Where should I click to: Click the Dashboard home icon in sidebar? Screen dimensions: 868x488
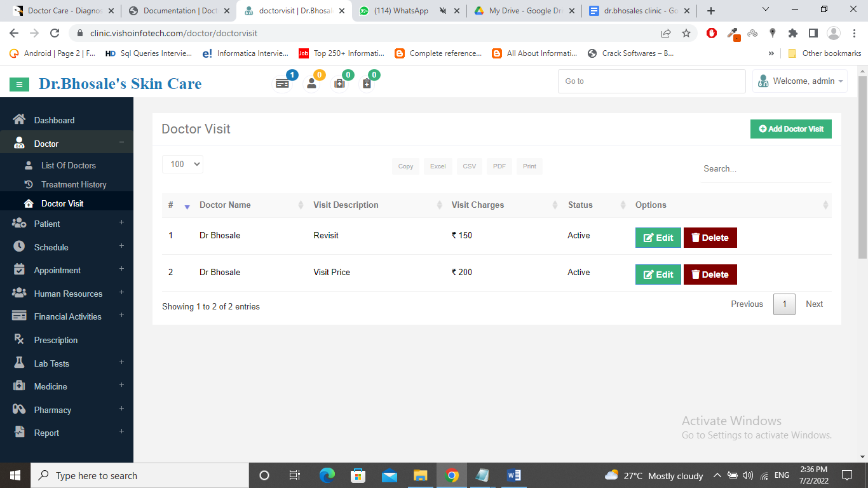pyautogui.click(x=19, y=120)
